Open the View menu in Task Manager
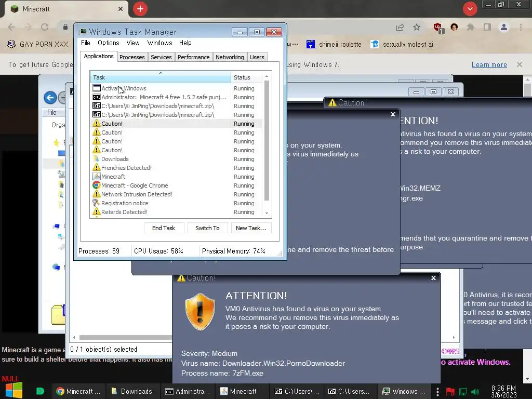Viewport: 532px width, 399px height. (x=132, y=43)
